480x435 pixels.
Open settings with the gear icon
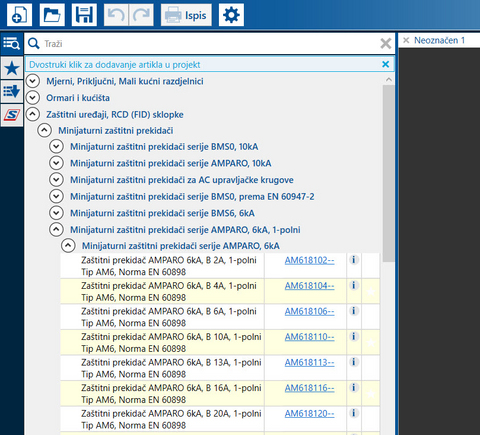click(x=231, y=15)
